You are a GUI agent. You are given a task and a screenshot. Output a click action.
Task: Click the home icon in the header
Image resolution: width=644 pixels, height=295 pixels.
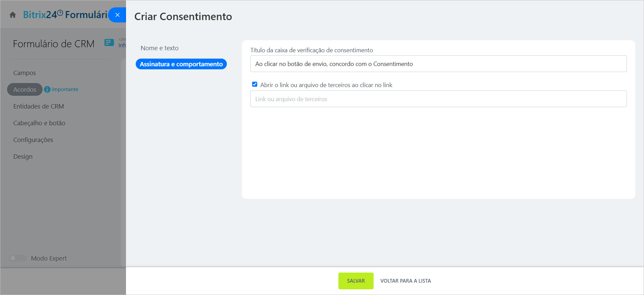tap(13, 15)
